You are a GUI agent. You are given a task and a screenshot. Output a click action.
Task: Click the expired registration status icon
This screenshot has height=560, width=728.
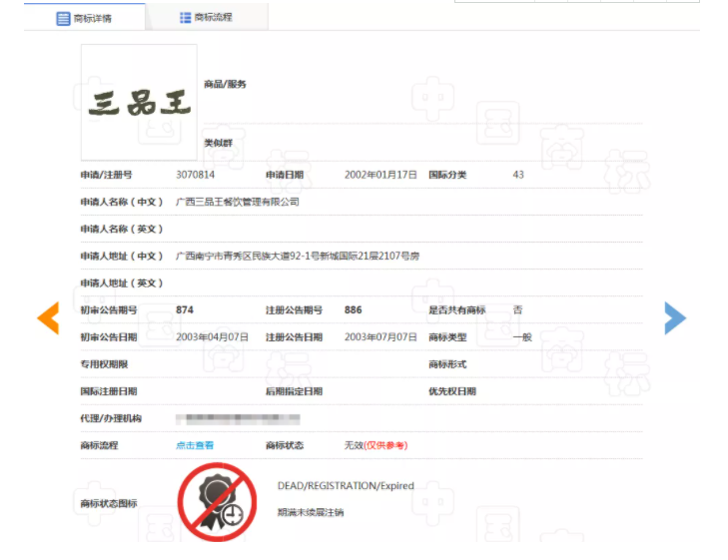[x=216, y=501]
